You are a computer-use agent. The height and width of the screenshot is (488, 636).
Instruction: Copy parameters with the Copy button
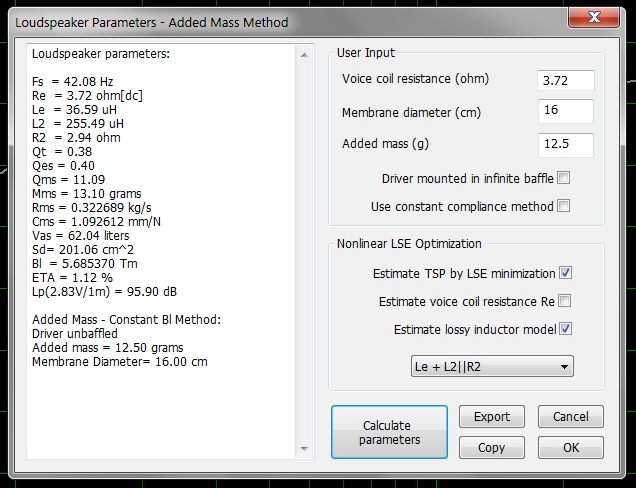point(491,447)
